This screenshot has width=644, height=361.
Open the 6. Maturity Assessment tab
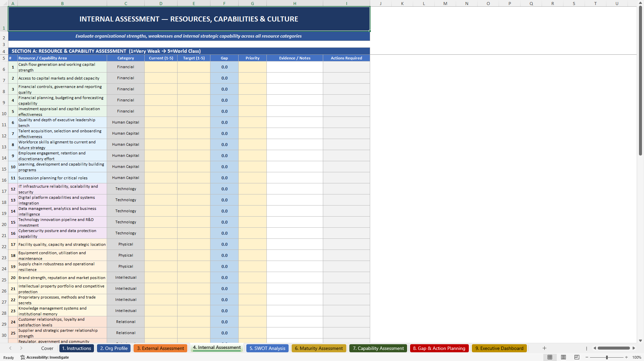click(x=319, y=348)
